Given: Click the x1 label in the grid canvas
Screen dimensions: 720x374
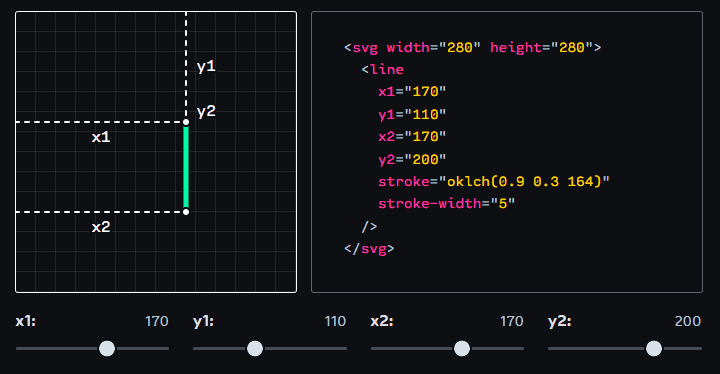Looking at the screenshot, I should pyautogui.click(x=101, y=137).
